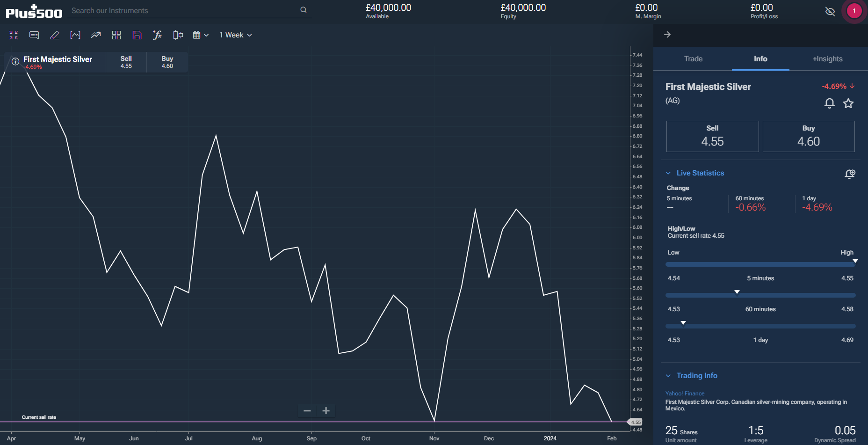The image size is (868, 445).
Task: Open the multi-chart grid layout
Action: [x=116, y=35]
